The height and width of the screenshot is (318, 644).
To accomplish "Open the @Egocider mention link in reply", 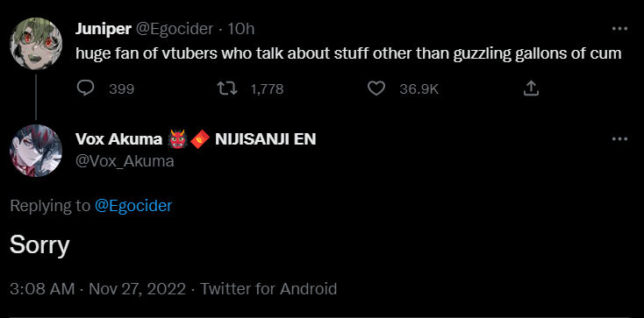I will 133,205.
